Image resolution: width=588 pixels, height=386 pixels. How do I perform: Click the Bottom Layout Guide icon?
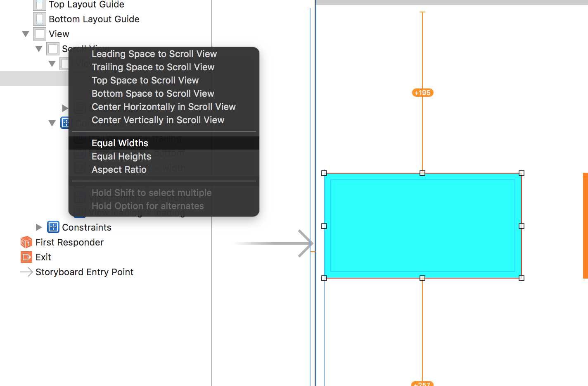click(x=40, y=19)
